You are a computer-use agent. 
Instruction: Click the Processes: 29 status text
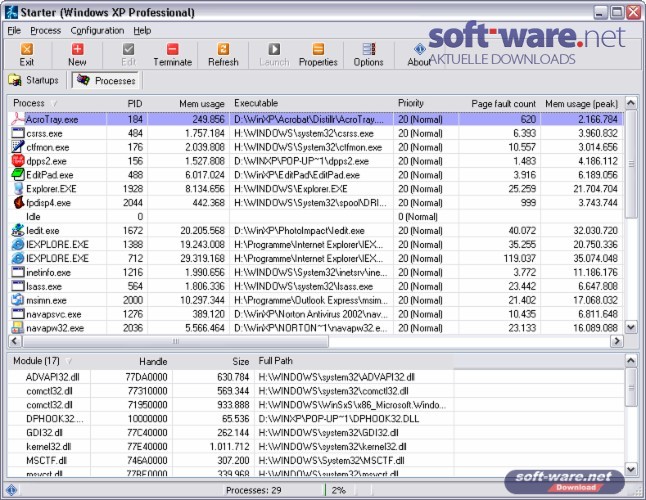click(x=253, y=490)
